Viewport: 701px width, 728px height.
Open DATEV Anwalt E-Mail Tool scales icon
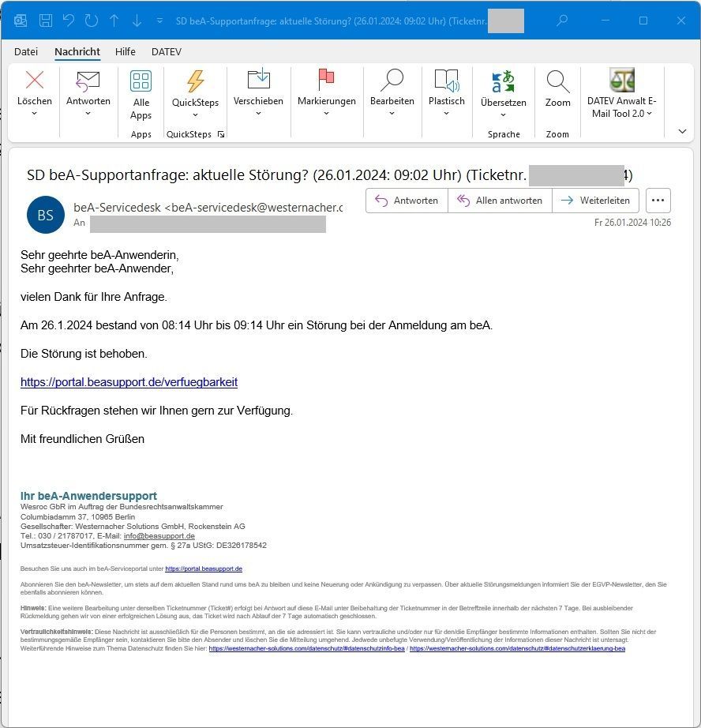pyautogui.click(x=621, y=80)
